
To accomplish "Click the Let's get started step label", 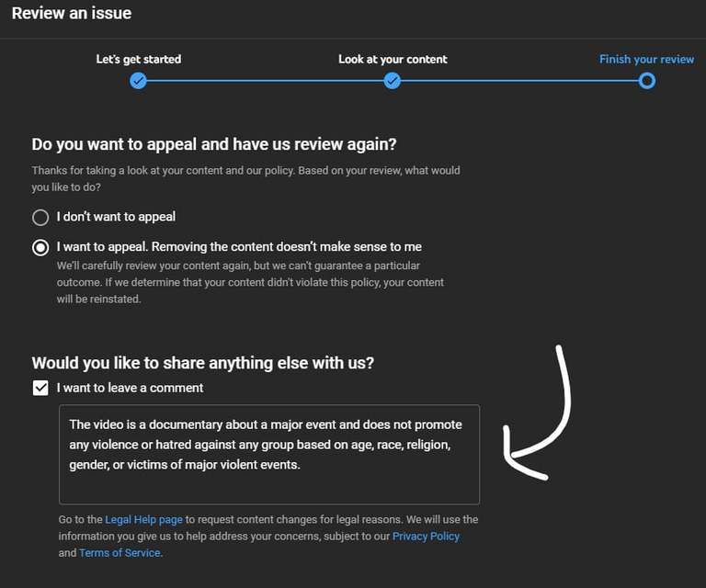I will [x=139, y=60].
